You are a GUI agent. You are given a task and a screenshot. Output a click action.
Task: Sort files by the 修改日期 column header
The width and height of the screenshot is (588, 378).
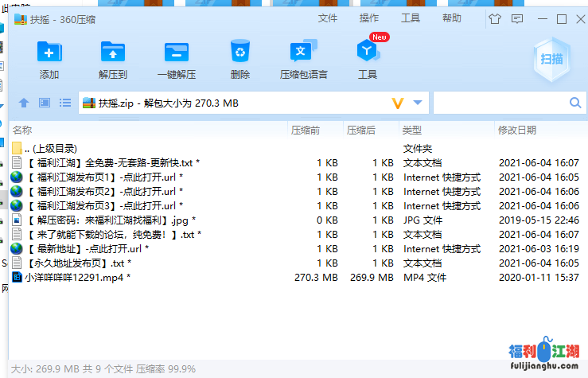(517, 130)
